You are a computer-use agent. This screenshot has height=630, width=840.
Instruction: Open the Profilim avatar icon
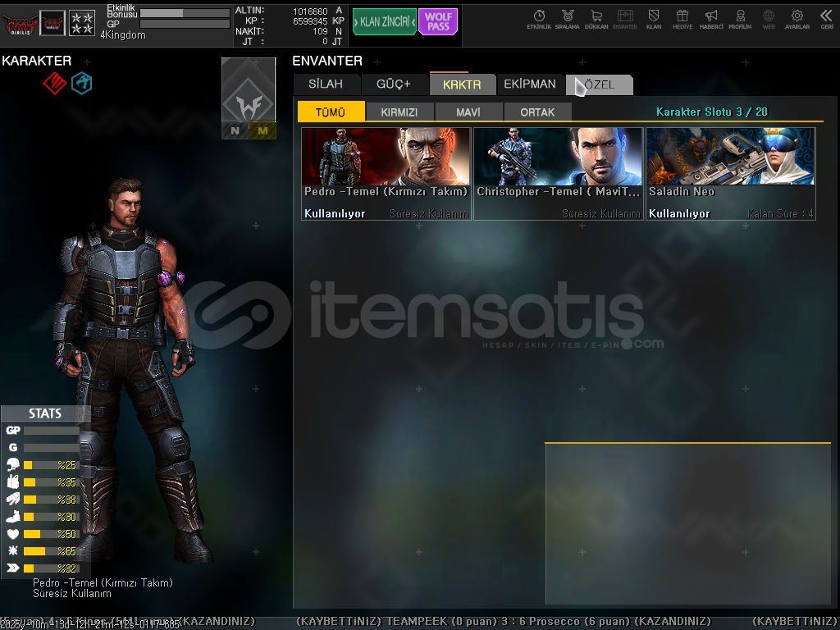740,20
